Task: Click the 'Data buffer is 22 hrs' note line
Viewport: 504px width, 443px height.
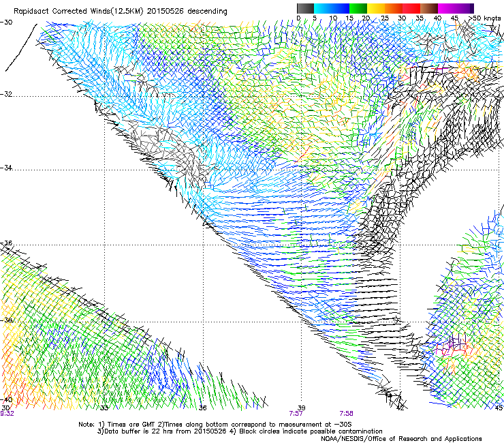Action: pyautogui.click(x=240, y=431)
